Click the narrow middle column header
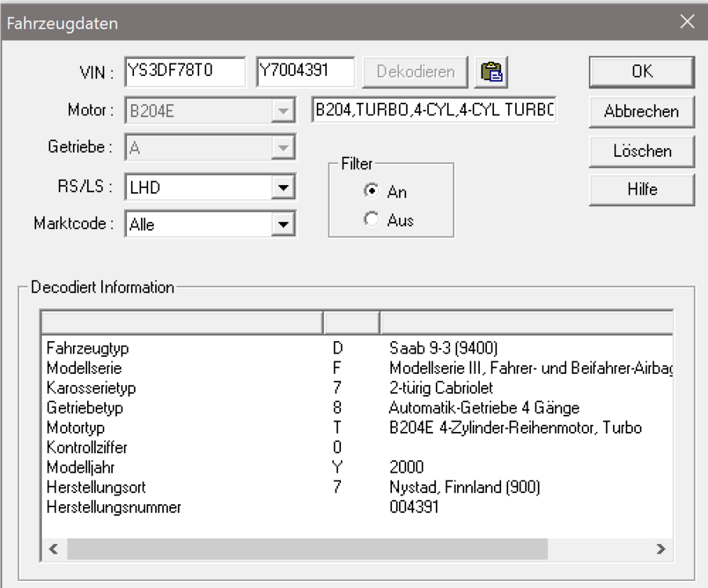 [351, 322]
